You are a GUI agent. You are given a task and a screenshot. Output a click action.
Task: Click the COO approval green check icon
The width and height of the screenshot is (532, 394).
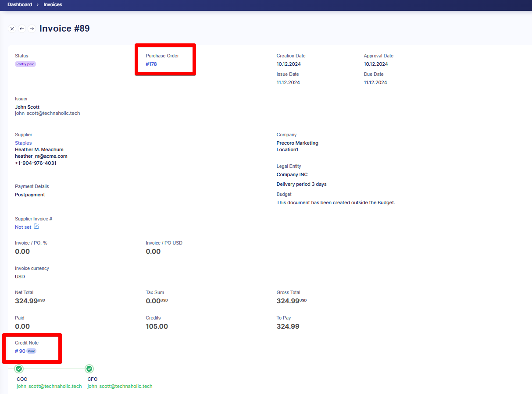(19, 369)
